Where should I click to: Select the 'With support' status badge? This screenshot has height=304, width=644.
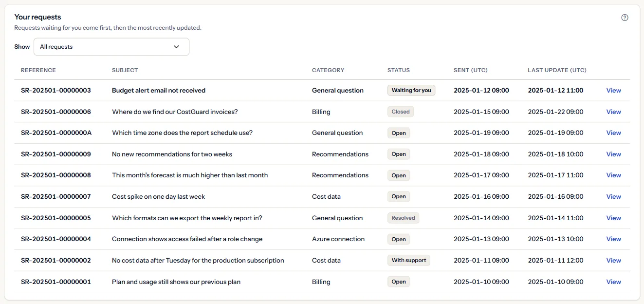[409, 260]
